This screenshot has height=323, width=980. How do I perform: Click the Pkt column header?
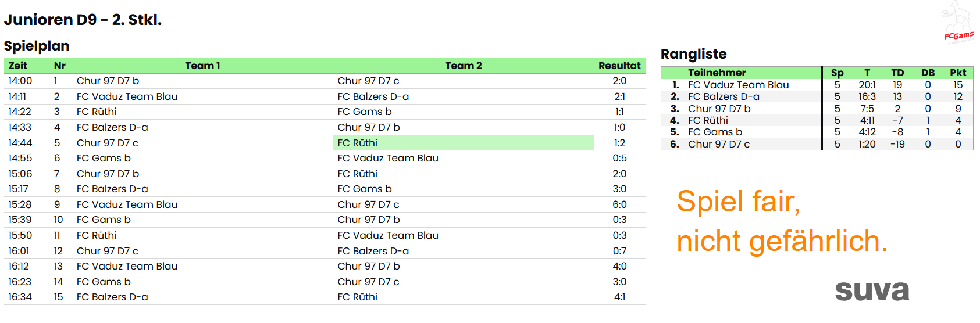(x=957, y=73)
